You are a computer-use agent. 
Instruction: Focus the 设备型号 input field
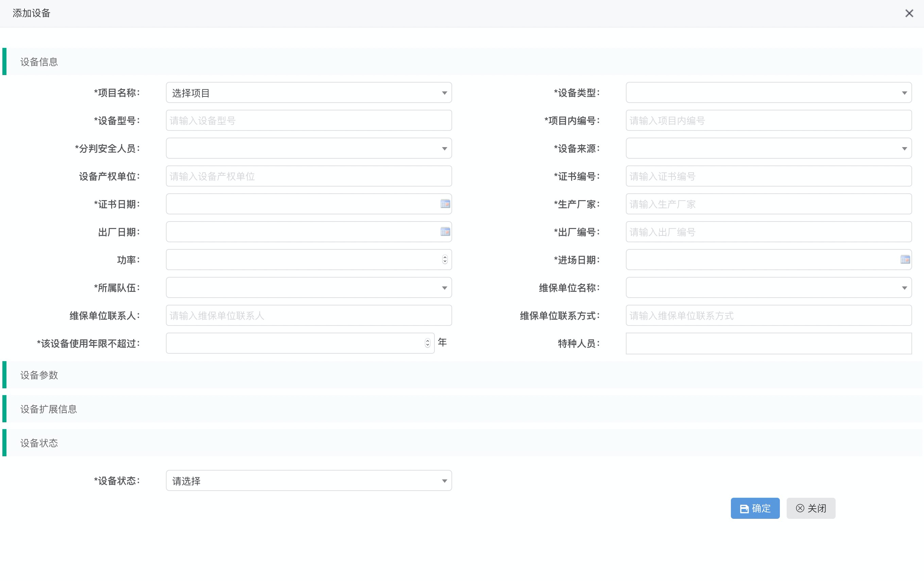click(309, 120)
